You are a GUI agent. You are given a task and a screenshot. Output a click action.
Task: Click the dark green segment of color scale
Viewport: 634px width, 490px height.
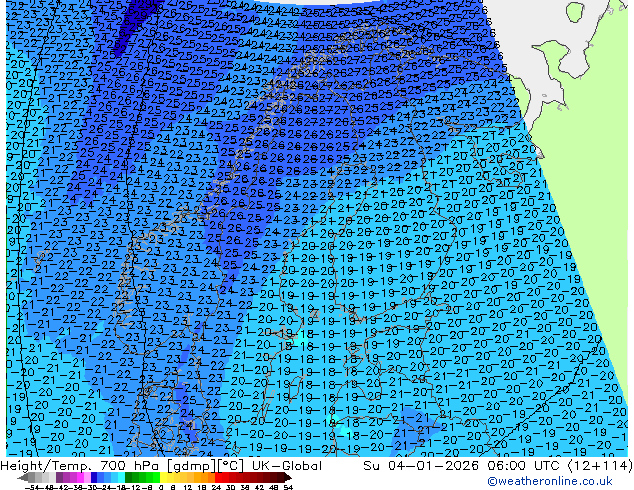[129, 477]
